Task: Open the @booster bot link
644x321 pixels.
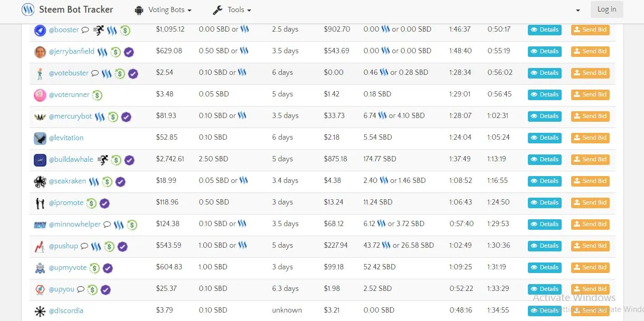Action: point(64,30)
